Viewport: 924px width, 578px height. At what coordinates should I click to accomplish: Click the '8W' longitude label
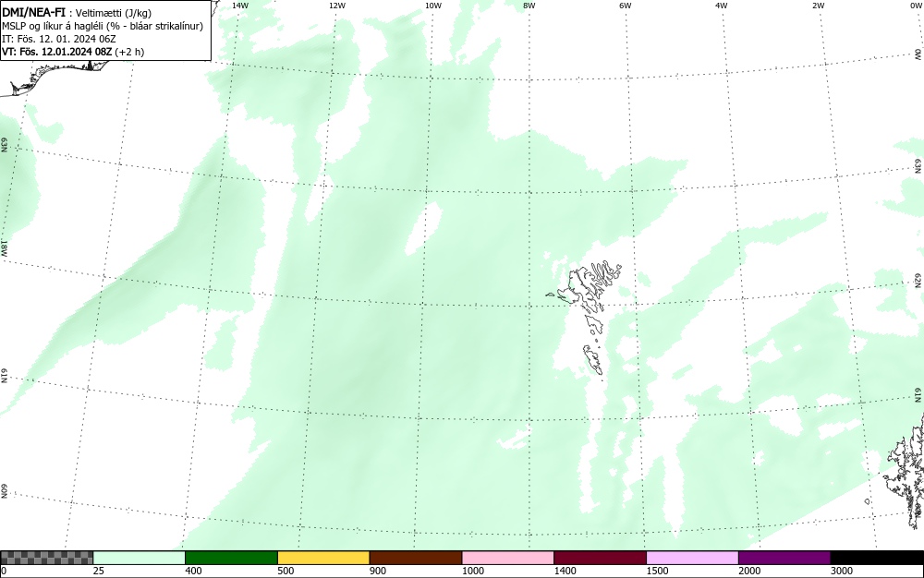tap(529, 6)
